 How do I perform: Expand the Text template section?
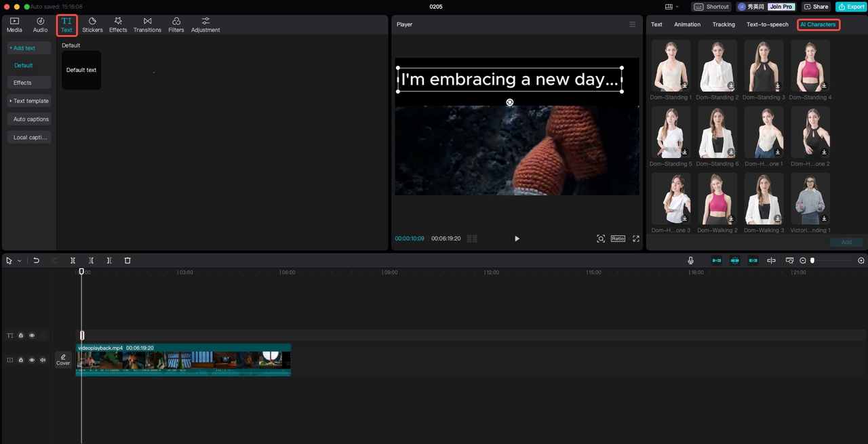[29, 101]
